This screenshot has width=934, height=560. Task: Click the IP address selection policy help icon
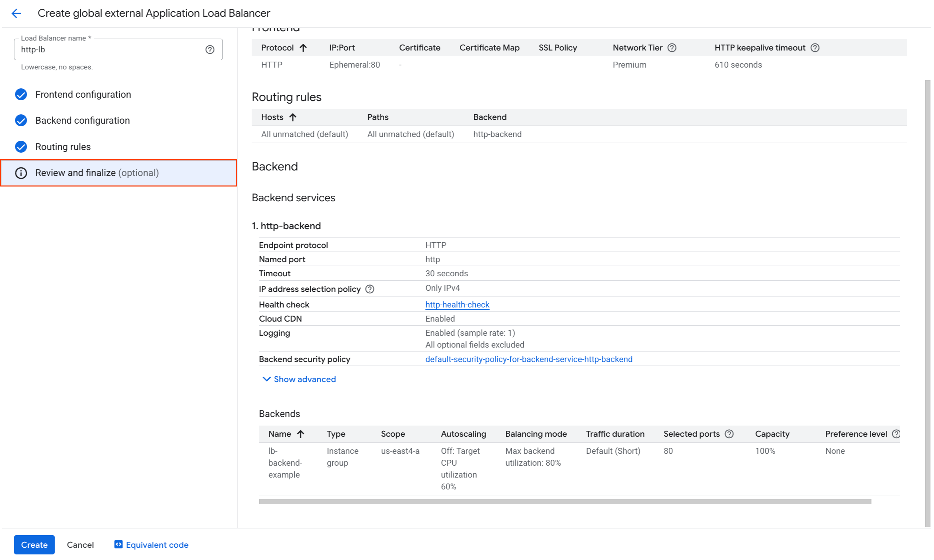370,289
